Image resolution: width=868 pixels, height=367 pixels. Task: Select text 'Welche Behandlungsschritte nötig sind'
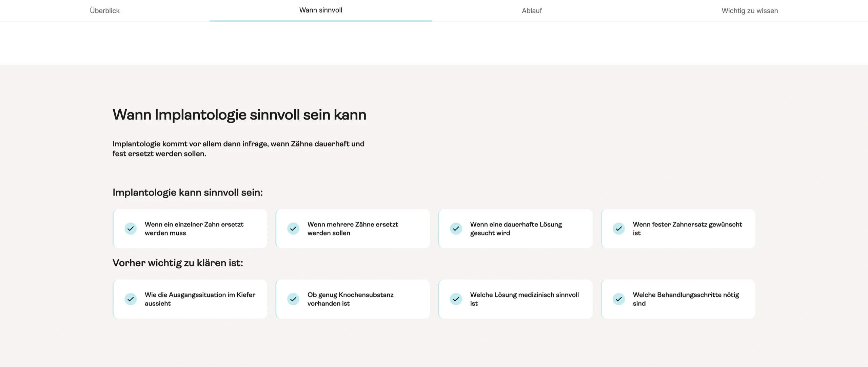coord(686,299)
